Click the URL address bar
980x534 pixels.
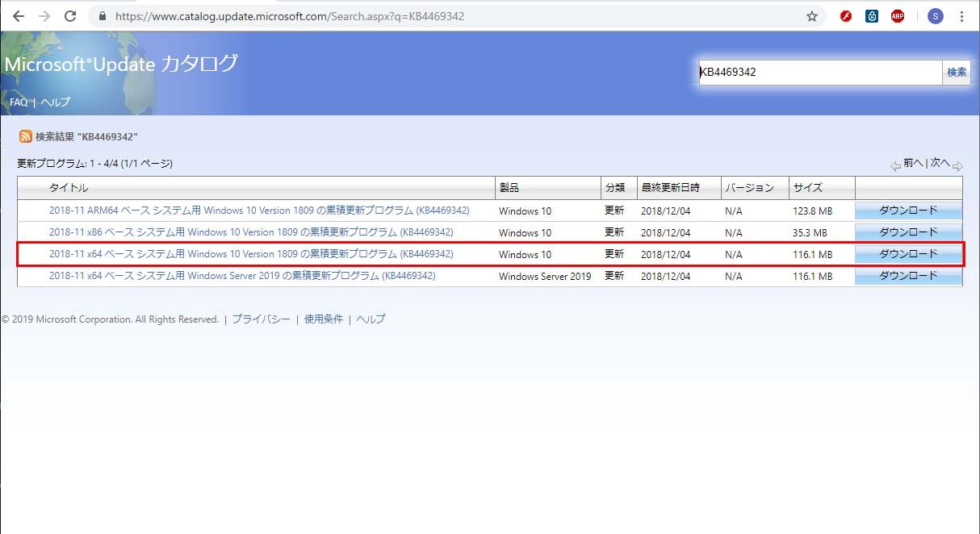[458, 16]
